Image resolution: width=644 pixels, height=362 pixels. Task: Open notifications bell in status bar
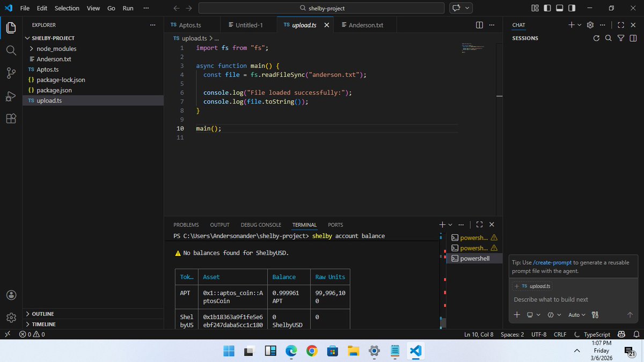click(x=636, y=334)
